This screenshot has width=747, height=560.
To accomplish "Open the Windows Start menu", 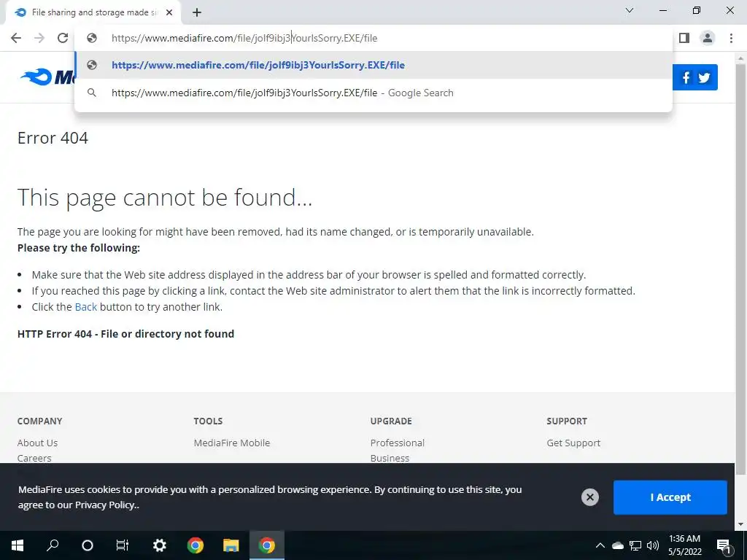I will coord(18,545).
